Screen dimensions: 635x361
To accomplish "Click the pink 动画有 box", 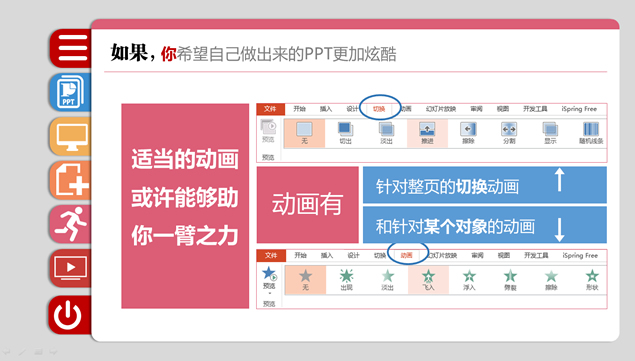I will point(308,205).
